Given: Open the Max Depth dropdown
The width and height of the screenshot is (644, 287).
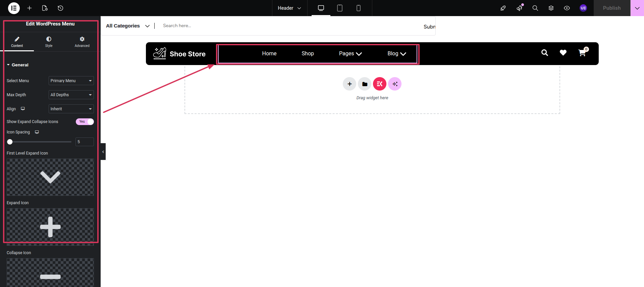Looking at the screenshot, I should [x=71, y=95].
